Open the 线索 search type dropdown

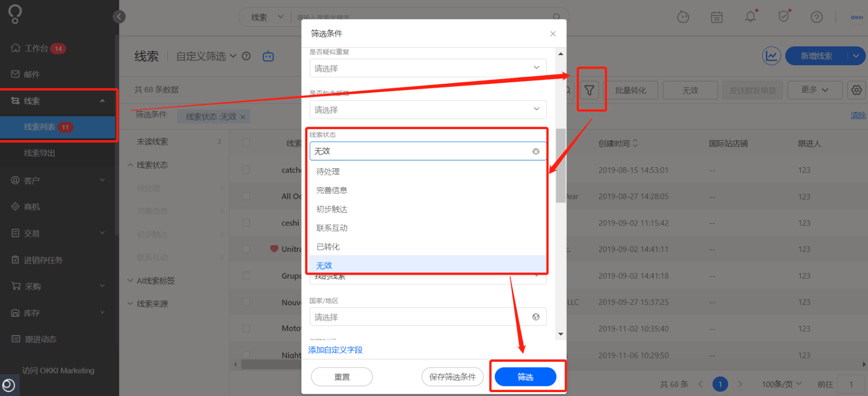pyautogui.click(x=267, y=17)
